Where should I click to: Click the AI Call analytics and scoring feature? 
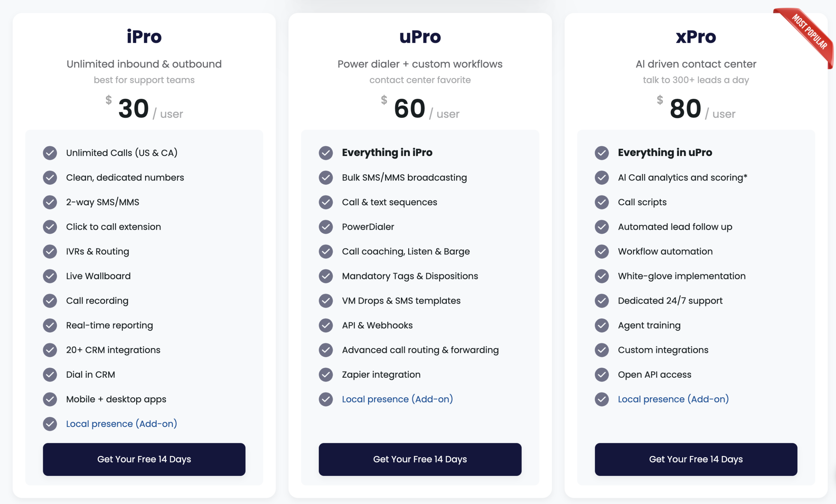pos(682,178)
